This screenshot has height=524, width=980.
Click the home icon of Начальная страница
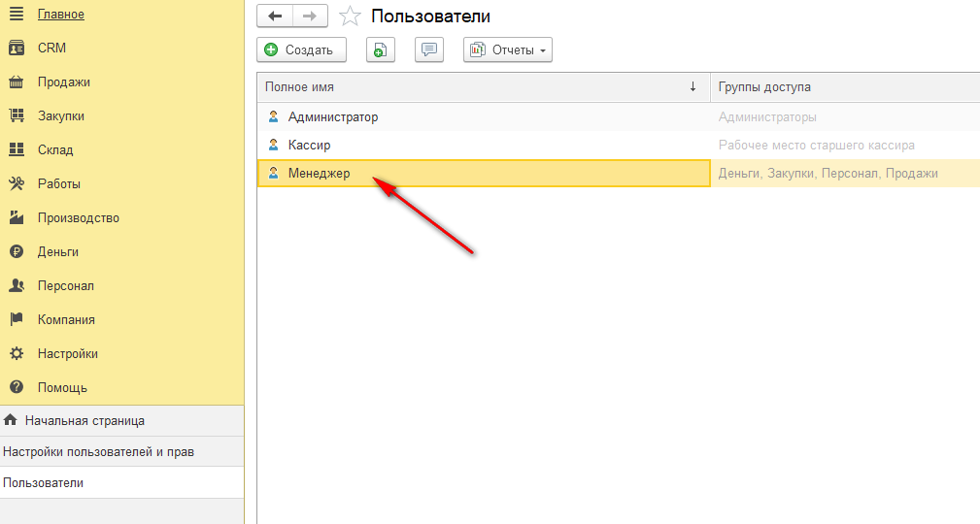(10, 420)
